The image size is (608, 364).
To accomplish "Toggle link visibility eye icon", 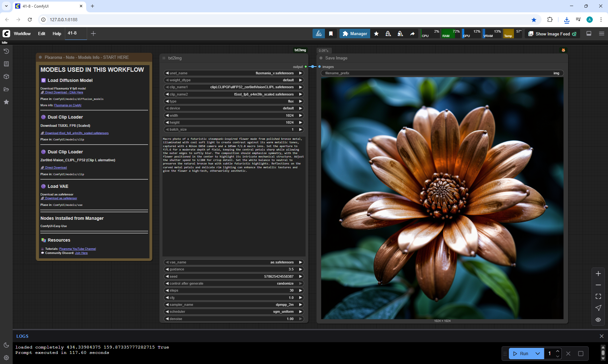I will click(598, 320).
